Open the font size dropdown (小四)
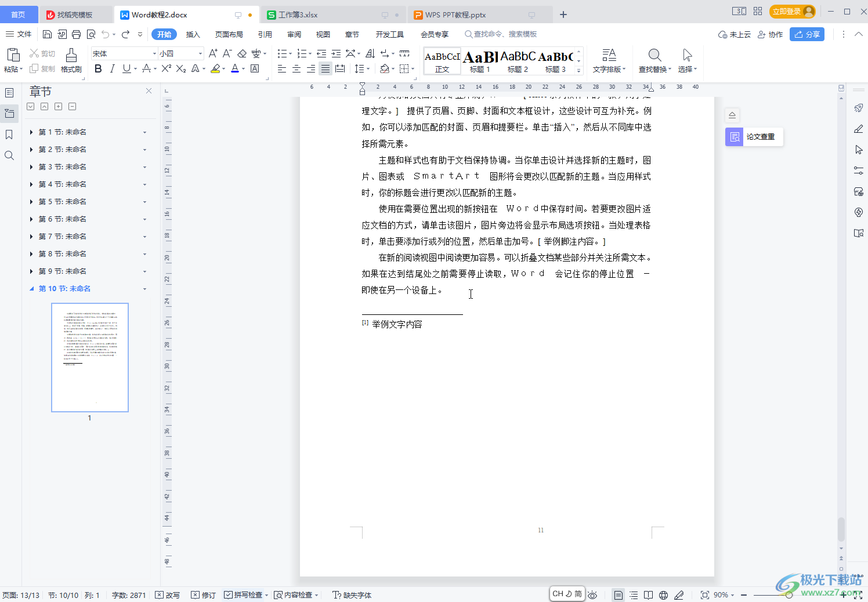Image resolution: width=868 pixels, height=602 pixels. pyautogui.click(x=201, y=54)
